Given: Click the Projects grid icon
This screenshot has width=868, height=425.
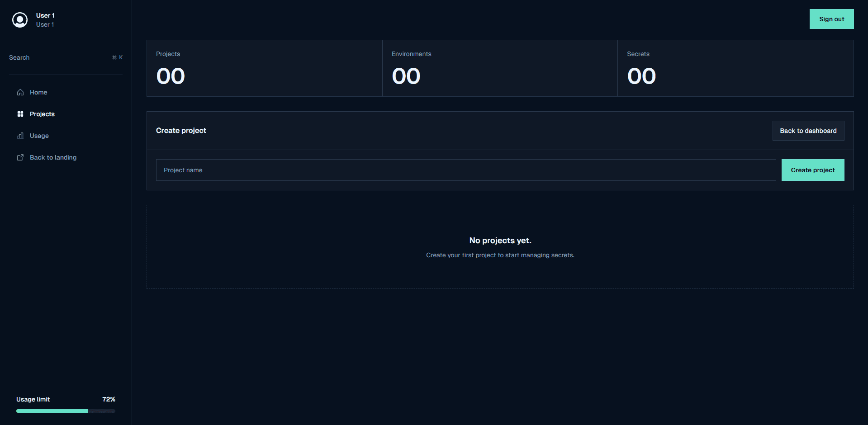Looking at the screenshot, I should [20, 114].
